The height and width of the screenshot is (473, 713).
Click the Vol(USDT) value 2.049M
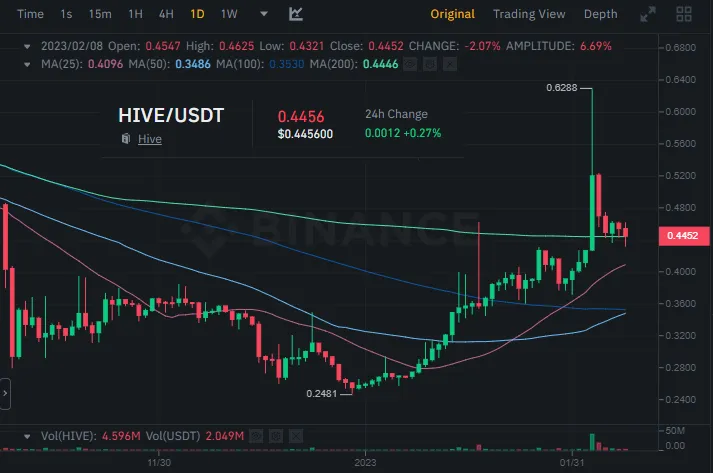[x=225, y=436]
